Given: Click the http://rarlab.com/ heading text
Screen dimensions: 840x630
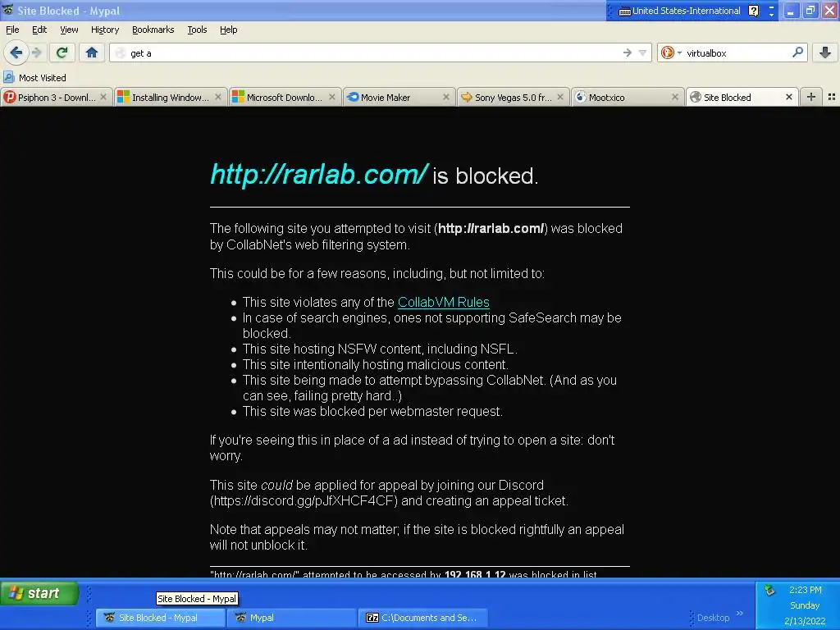Looking at the screenshot, I should [x=319, y=174].
